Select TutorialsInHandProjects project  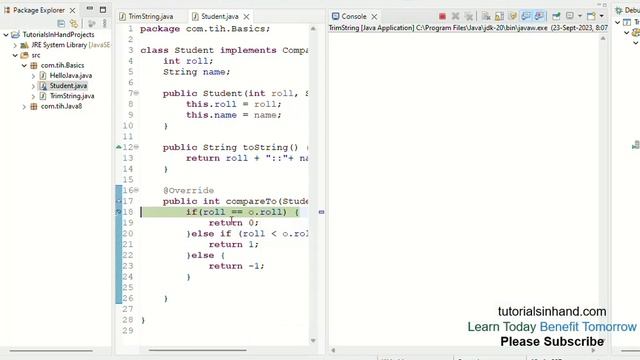point(58,35)
